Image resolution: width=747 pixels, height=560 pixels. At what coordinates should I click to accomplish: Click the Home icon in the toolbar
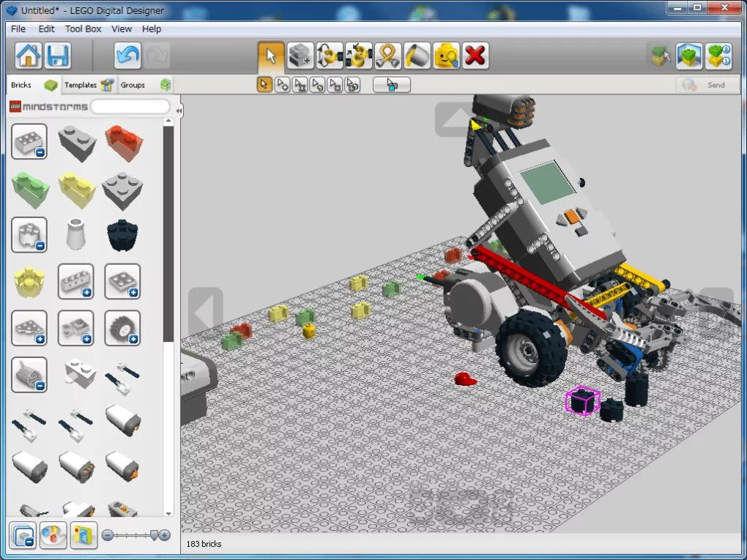pyautogui.click(x=28, y=56)
